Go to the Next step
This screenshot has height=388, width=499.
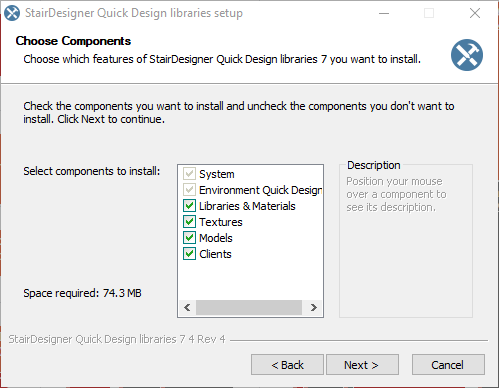point(362,365)
